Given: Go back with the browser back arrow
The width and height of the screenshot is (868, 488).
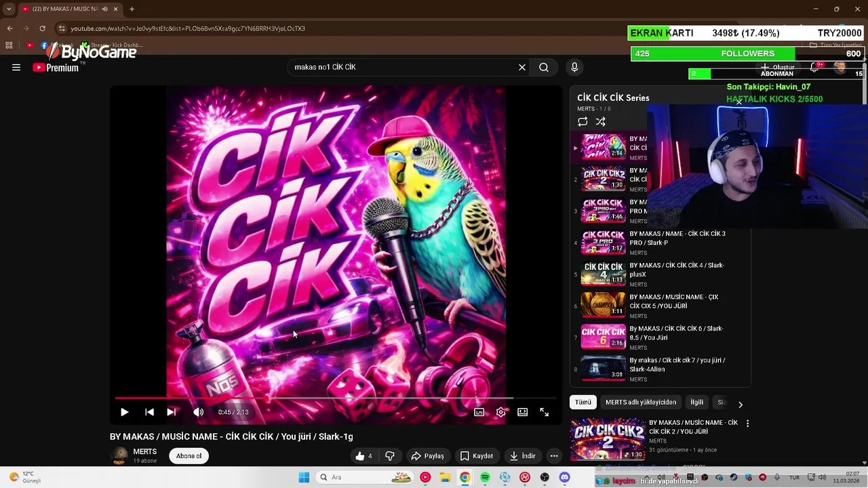Looking at the screenshot, I should point(9,28).
